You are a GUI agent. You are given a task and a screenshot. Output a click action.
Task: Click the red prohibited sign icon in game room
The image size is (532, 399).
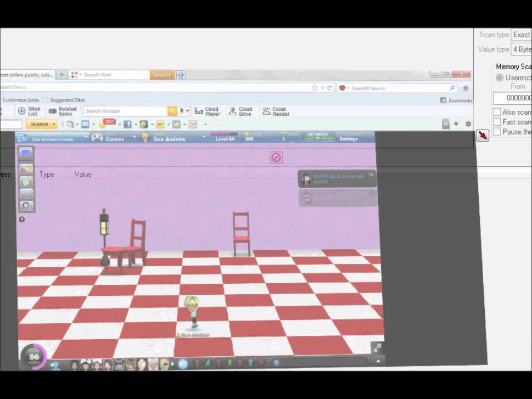tap(276, 157)
